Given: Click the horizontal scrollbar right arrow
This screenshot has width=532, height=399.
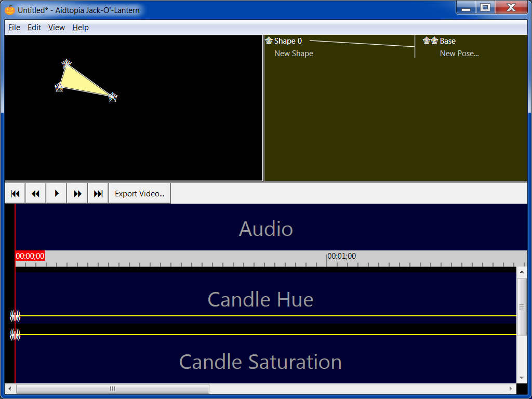Looking at the screenshot, I should tap(511, 389).
